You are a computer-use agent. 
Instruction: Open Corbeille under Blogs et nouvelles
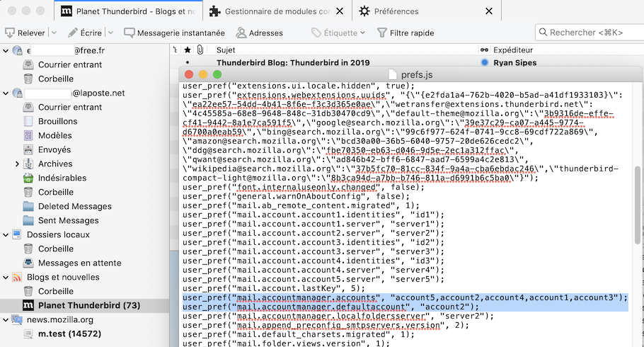[x=55, y=291]
